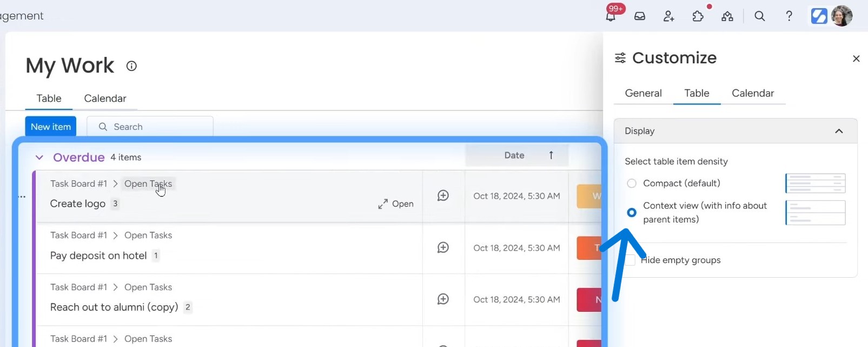This screenshot has width=868, height=347.
Task: Click the orange status cell for Create logo
Action: (589, 196)
